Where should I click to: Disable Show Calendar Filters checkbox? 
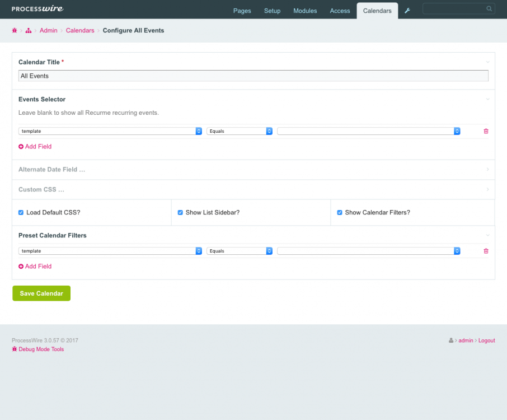point(340,213)
